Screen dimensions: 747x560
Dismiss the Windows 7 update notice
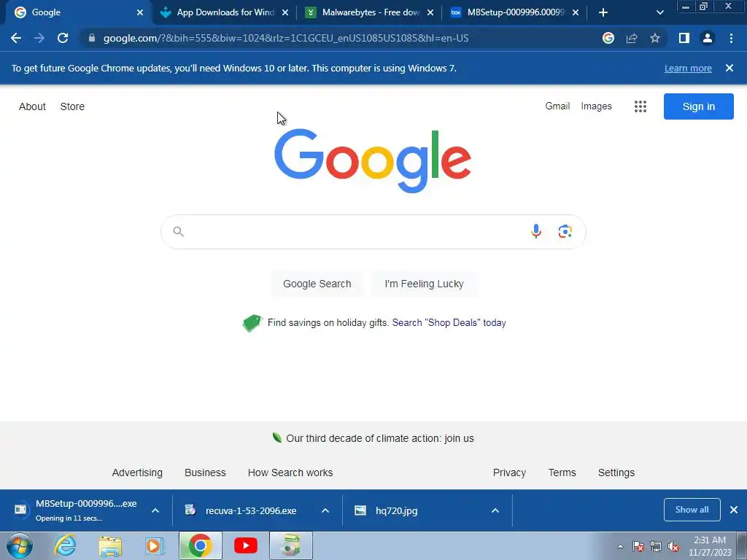[x=729, y=68]
